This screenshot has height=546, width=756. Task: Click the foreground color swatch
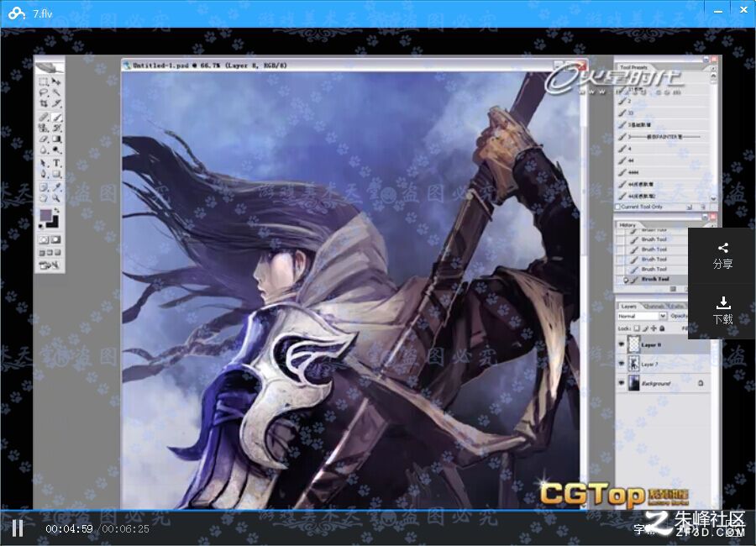tap(45, 214)
